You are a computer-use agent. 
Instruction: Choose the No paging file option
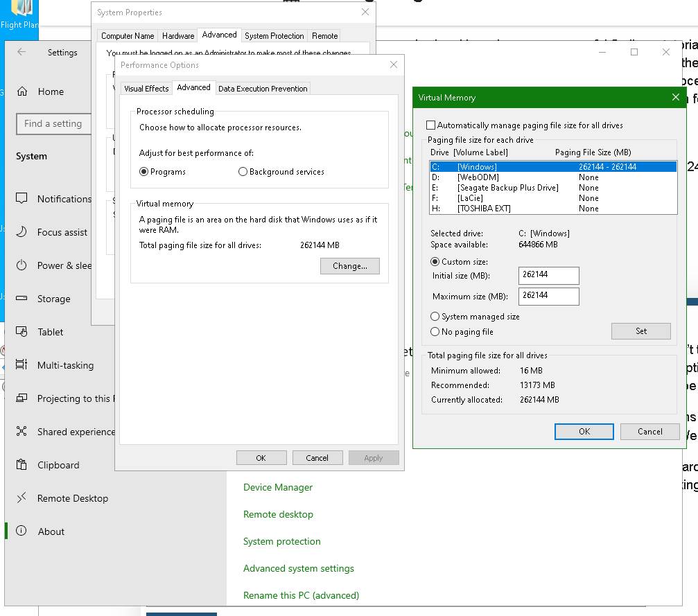point(435,332)
